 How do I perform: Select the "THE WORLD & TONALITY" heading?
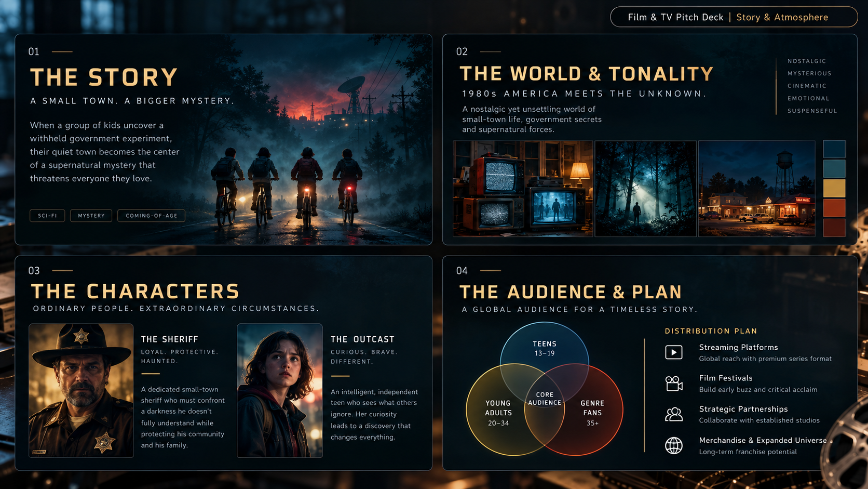(x=587, y=74)
